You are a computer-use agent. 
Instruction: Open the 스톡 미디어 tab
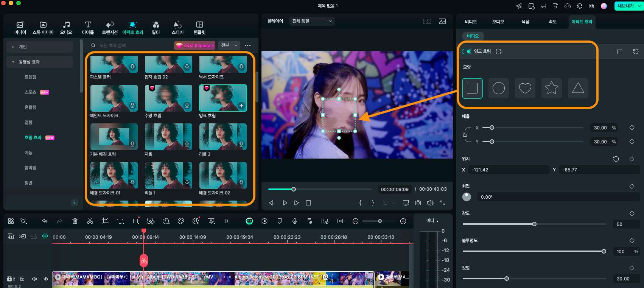pyautogui.click(x=43, y=28)
